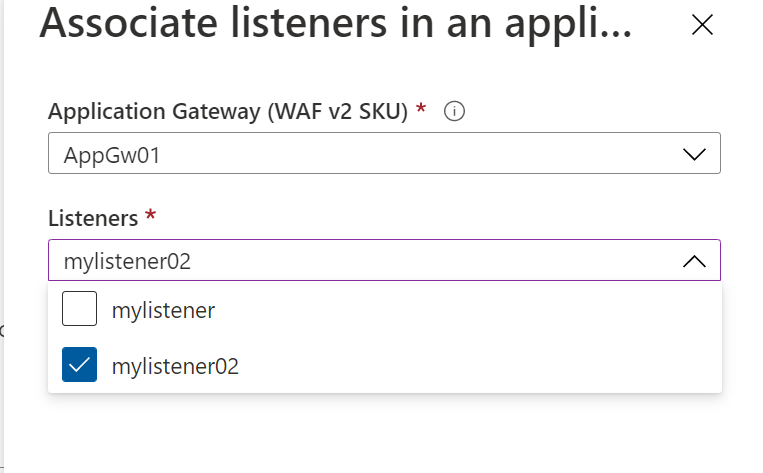This screenshot has width=763, height=473.
Task: Click the red asterisk after WAF v2 SKU
Action: [421, 109]
